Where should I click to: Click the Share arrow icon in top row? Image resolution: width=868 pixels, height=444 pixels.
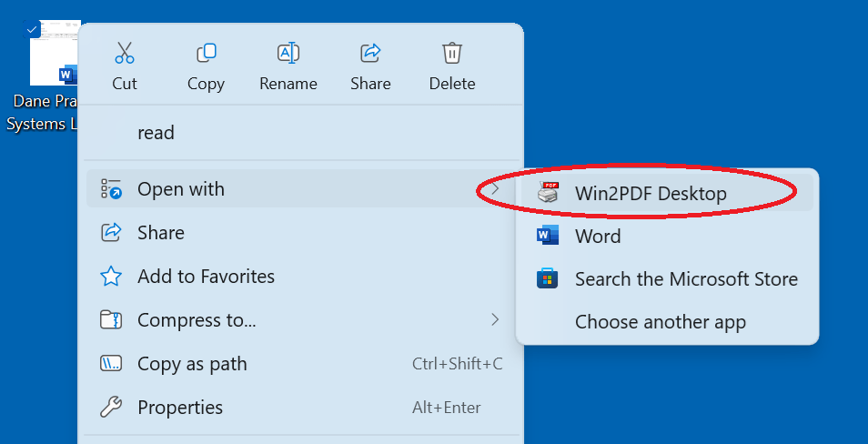tap(370, 54)
